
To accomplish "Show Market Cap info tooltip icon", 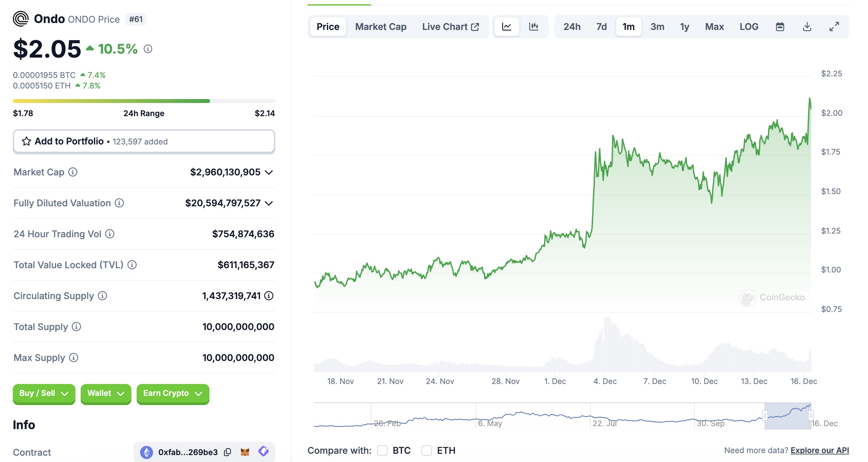I will pyautogui.click(x=73, y=172).
